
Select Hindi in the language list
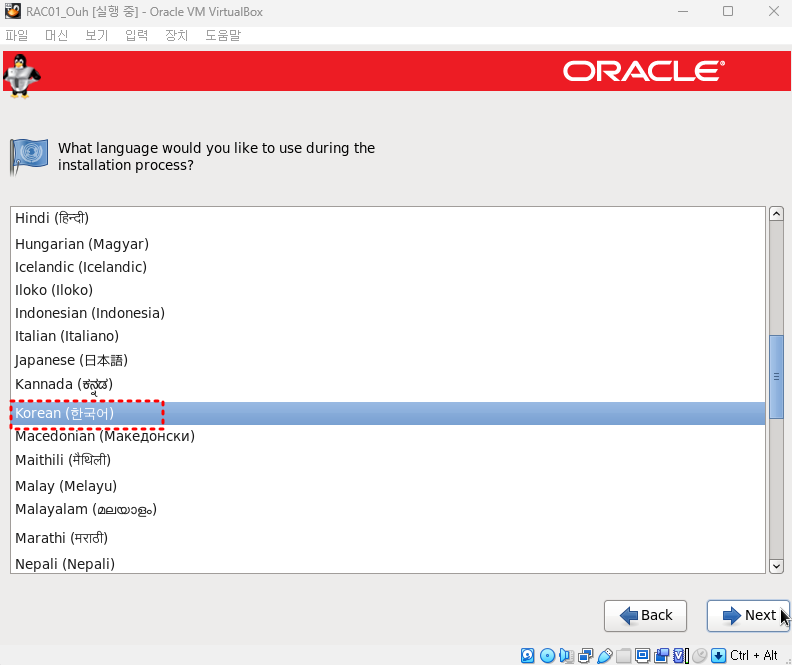(x=388, y=218)
